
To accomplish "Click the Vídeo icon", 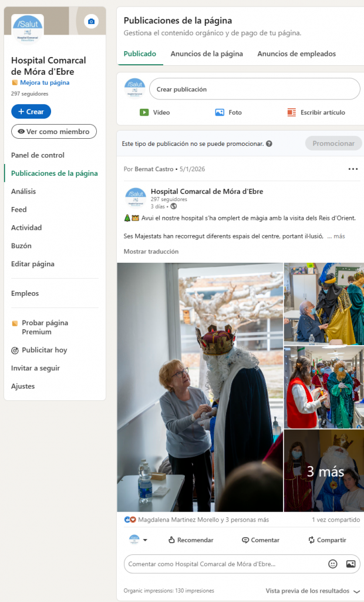I will (144, 112).
